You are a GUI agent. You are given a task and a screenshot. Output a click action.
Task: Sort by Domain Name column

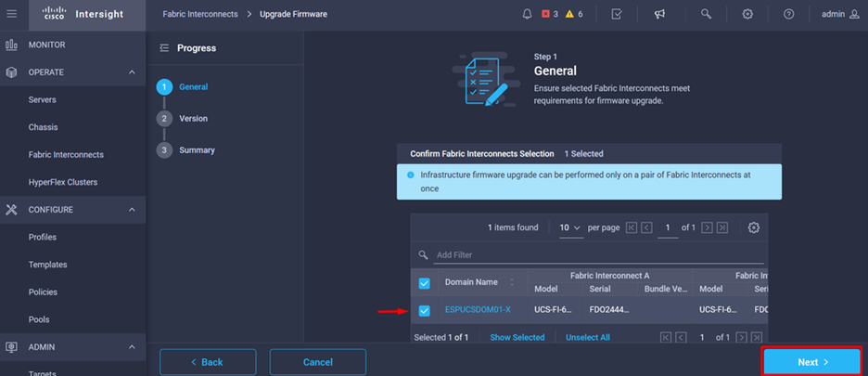[512, 282]
